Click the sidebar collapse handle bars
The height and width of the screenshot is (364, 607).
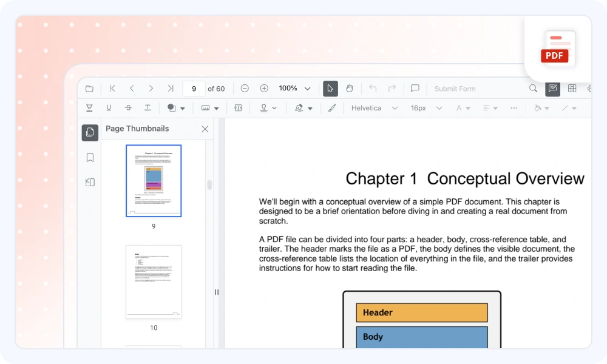217,292
